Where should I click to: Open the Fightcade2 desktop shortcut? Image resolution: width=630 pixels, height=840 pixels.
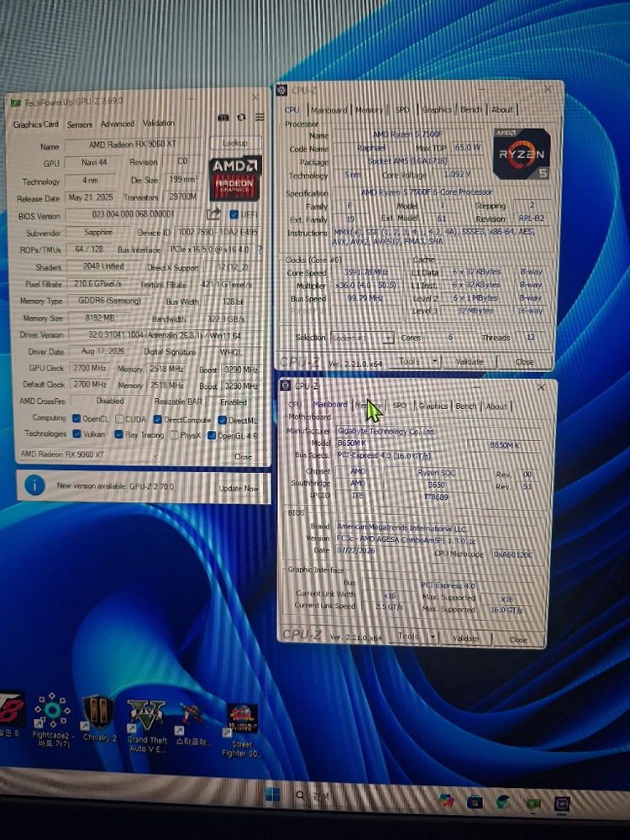coord(51,720)
